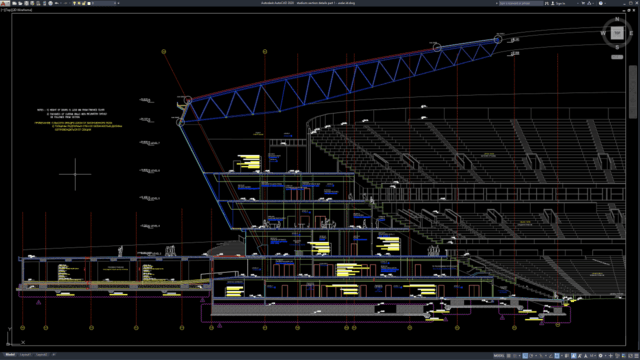Toggle the grid display in status bar
Screen dimensions: 640x360
tap(509, 356)
